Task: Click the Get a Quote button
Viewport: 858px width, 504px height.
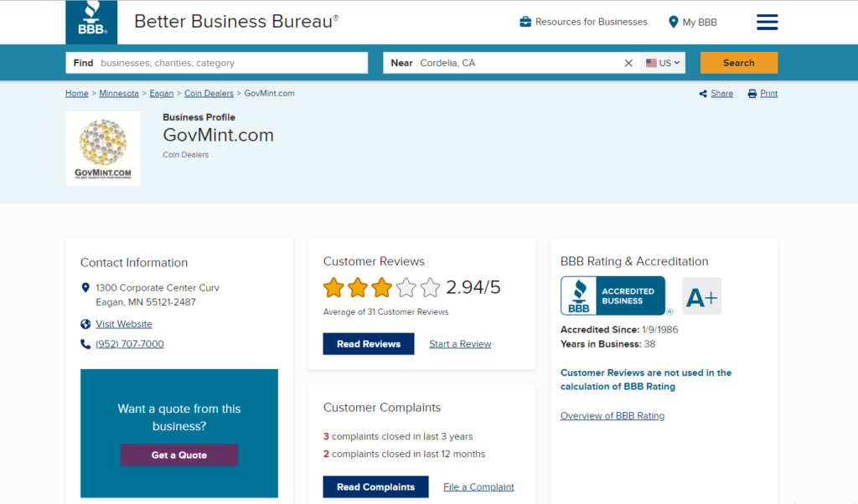Action: [179, 455]
